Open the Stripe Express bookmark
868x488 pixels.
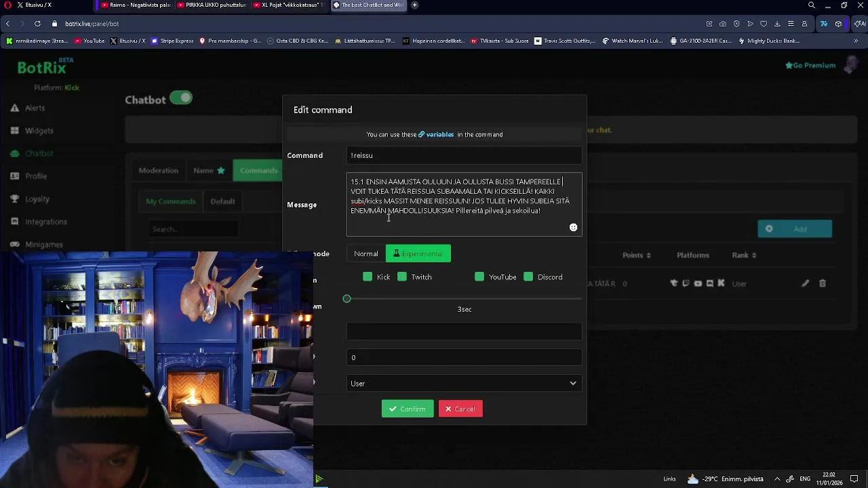pos(172,41)
